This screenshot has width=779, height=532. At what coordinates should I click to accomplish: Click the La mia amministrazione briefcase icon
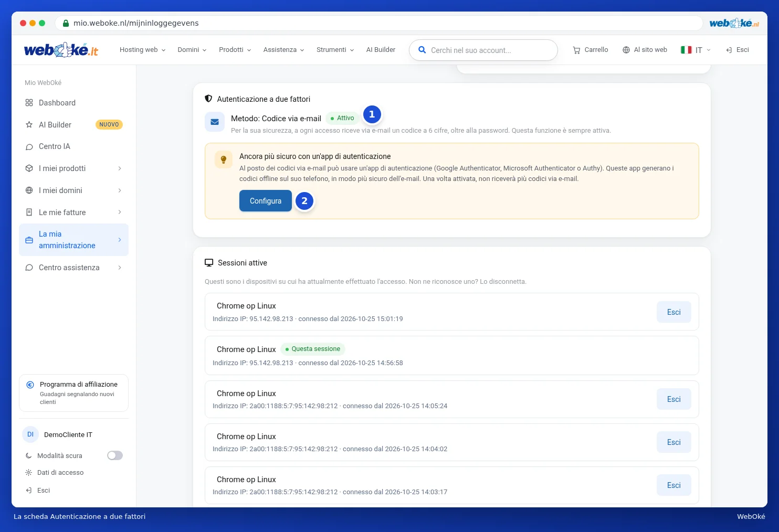pyautogui.click(x=29, y=240)
